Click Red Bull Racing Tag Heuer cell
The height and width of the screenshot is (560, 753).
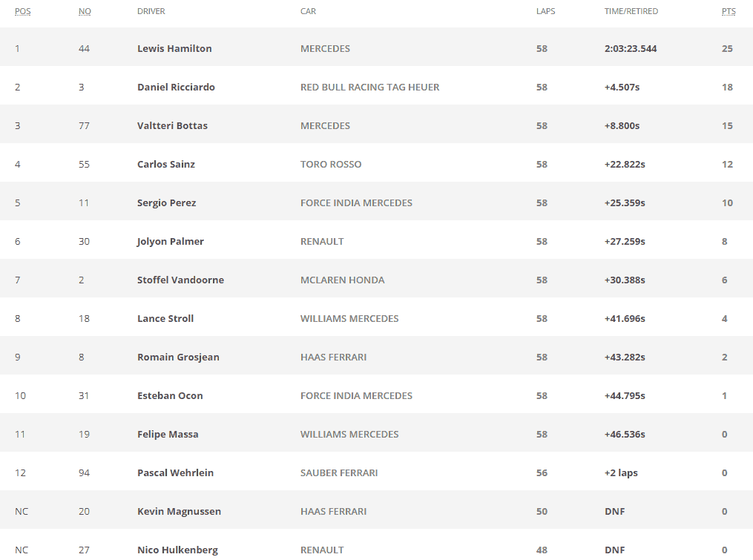click(369, 87)
